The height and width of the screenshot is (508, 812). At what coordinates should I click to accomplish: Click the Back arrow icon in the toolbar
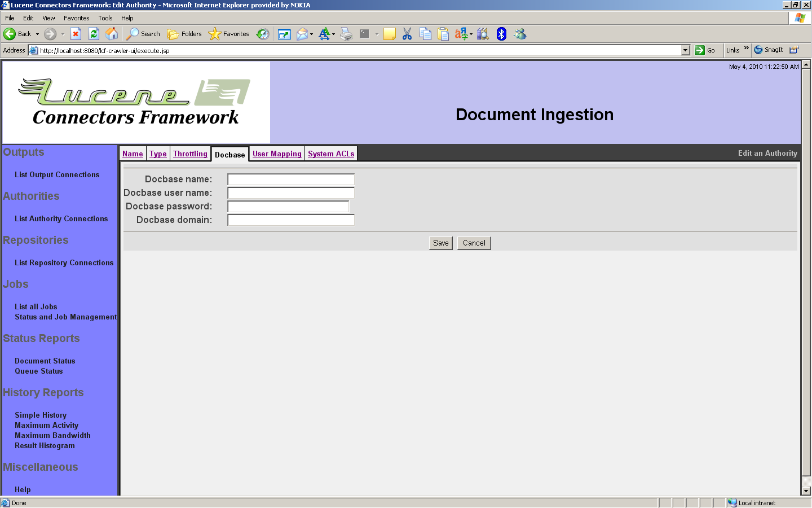click(x=10, y=34)
